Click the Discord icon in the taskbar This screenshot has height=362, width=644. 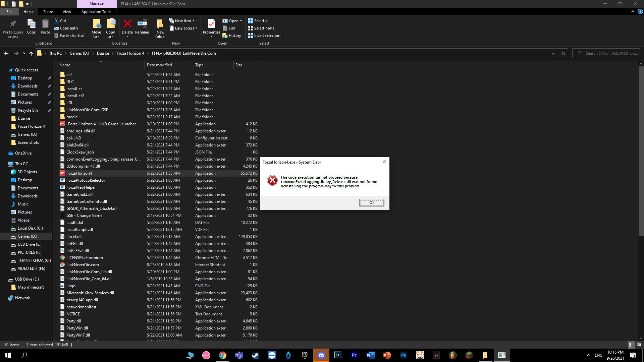(x=321, y=355)
